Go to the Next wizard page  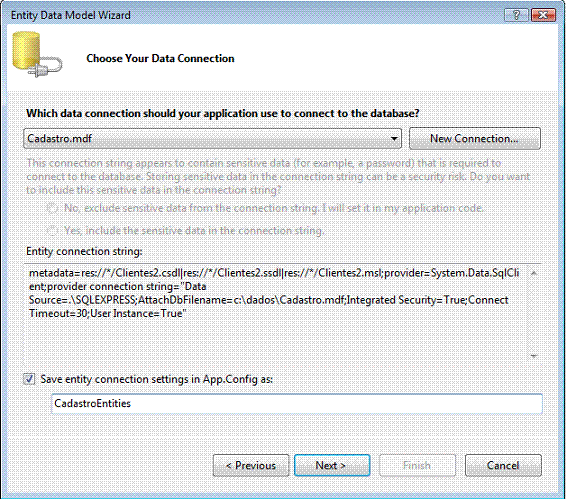click(332, 465)
